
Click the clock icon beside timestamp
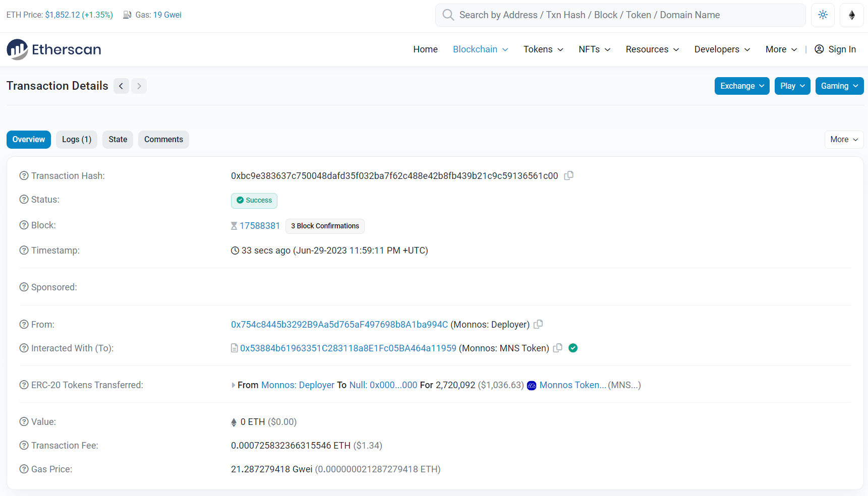click(x=235, y=251)
